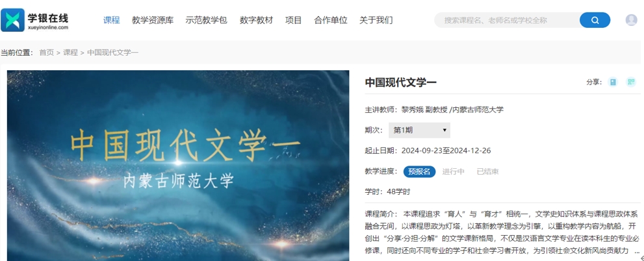644x261 pixels.
Task: Expand the course intro ellipsis
Action: 637,251
